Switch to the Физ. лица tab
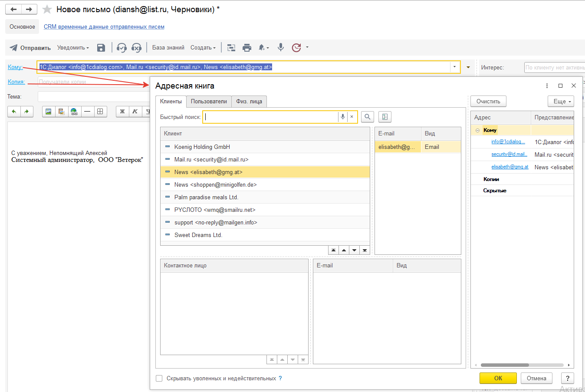Image resolution: width=585 pixels, height=392 pixels. tap(249, 102)
